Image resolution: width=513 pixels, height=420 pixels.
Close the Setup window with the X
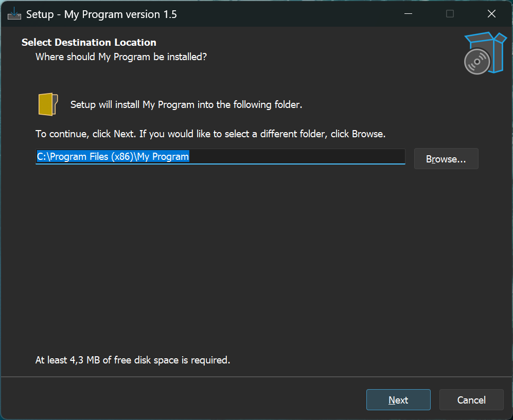pyautogui.click(x=491, y=14)
